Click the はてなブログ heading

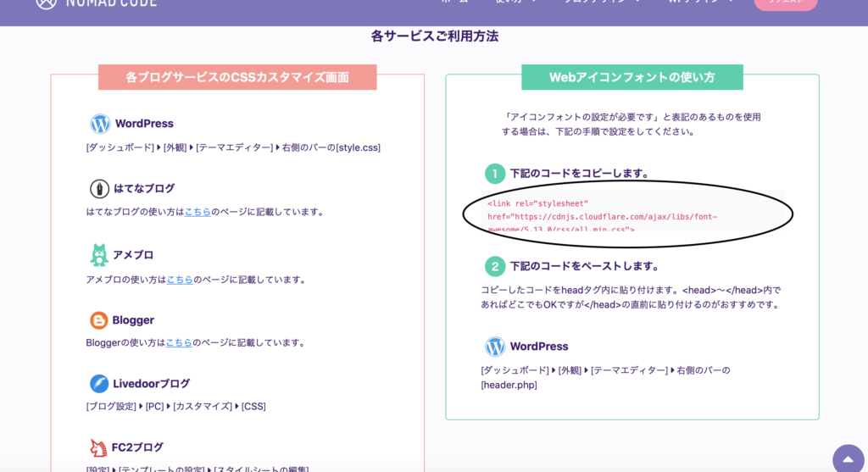click(x=144, y=189)
